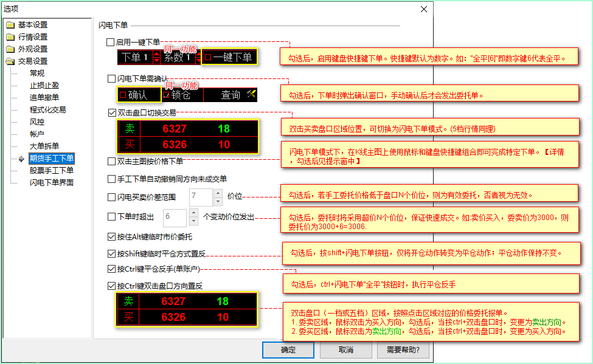Viewport: 593px width, 364px height.
Task: Enable 手工下单自动撤销同方向未成交单 checkbox
Action: click(111, 179)
